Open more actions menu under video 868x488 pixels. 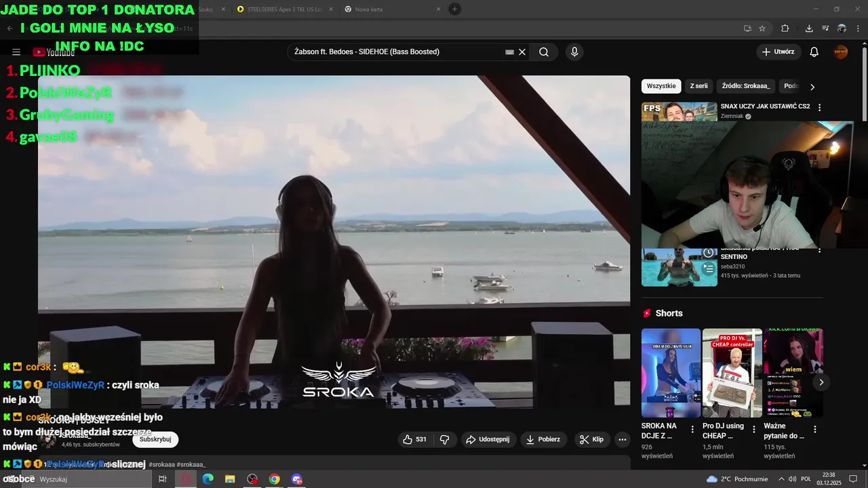[623, 439]
